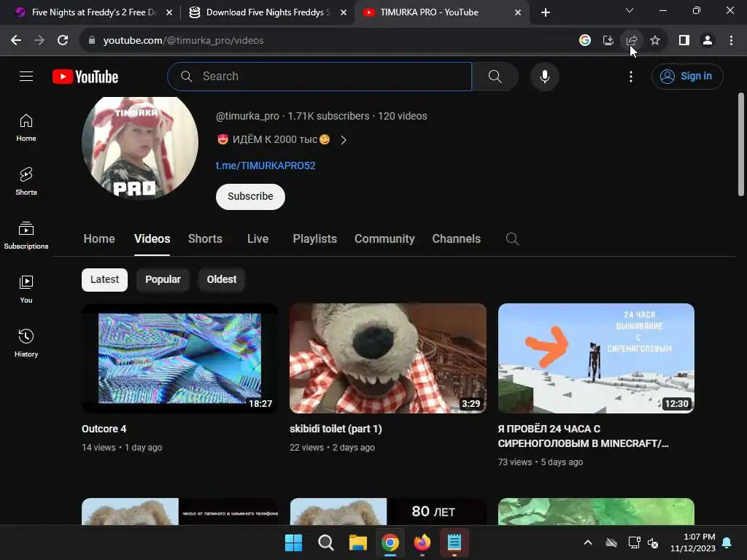Bookmark this page with the star icon
747x560 pixels.
[x=654, y=41]
